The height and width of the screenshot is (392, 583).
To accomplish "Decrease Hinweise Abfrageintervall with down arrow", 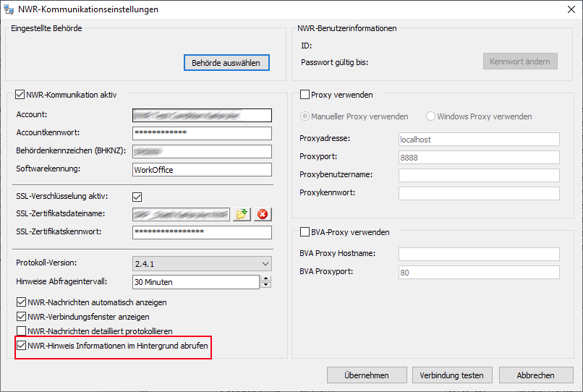I will point(265,285).
